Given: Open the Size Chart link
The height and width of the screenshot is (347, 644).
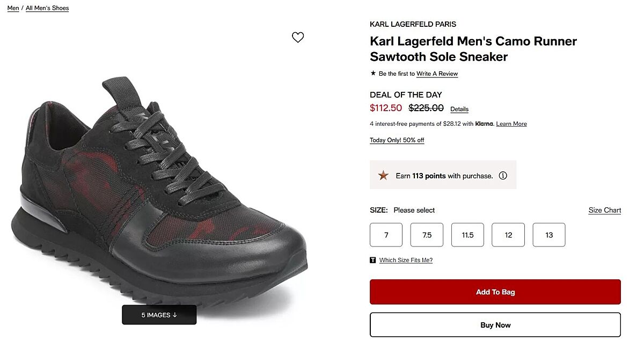Looking at the screenshot, I should click(604, 210).
